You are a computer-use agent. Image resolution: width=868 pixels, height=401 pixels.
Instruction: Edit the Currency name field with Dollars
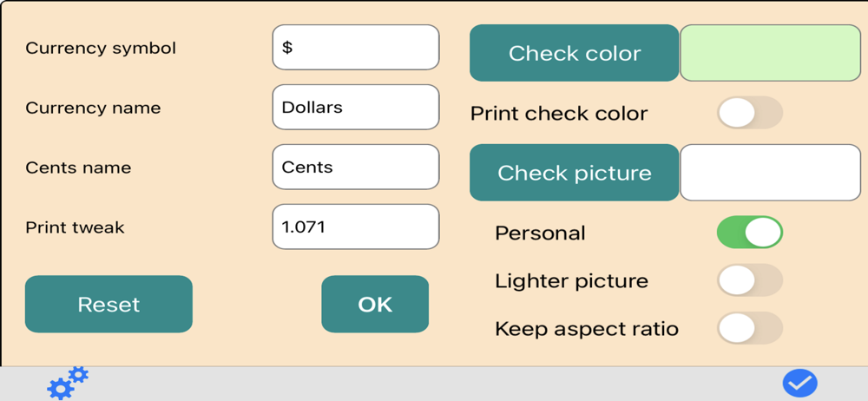[x=356, y=107]
